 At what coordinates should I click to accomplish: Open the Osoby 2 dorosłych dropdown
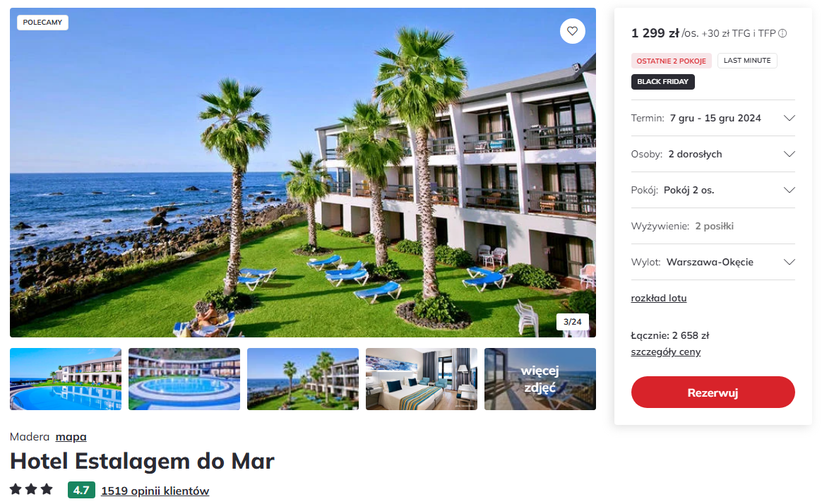tap(713, 154)
